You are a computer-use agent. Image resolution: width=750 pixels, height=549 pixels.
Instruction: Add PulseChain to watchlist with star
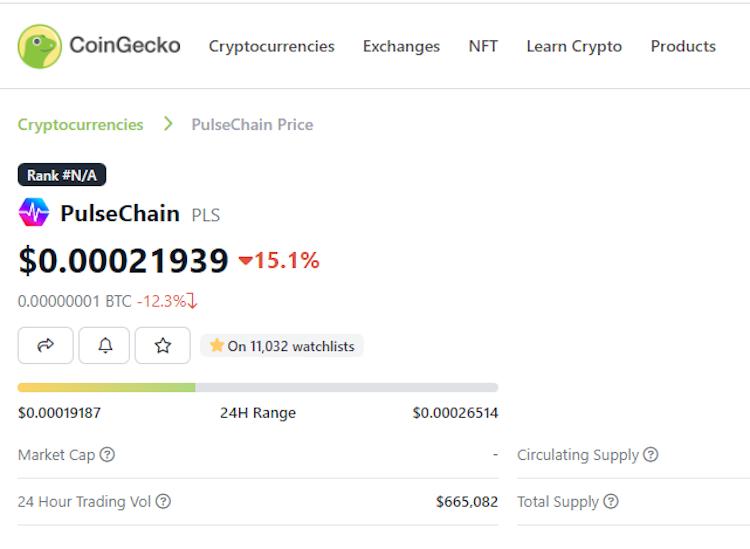(x=163, y=345)
